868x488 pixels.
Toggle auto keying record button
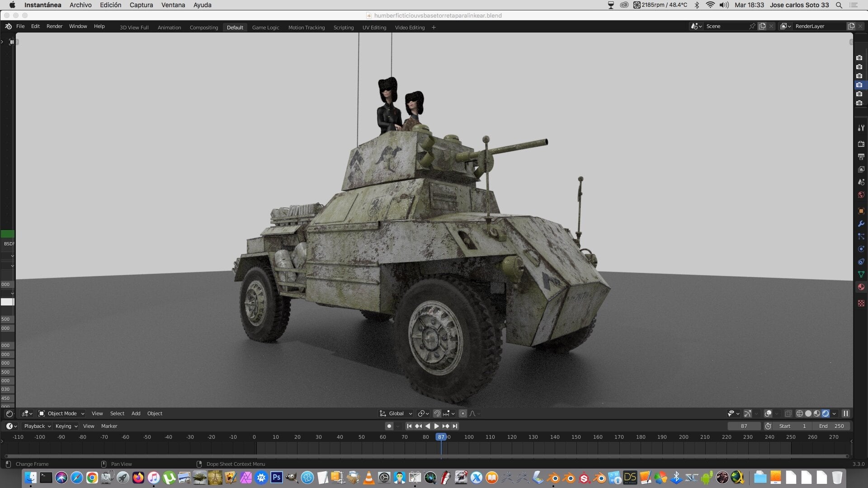pos(389,426)
